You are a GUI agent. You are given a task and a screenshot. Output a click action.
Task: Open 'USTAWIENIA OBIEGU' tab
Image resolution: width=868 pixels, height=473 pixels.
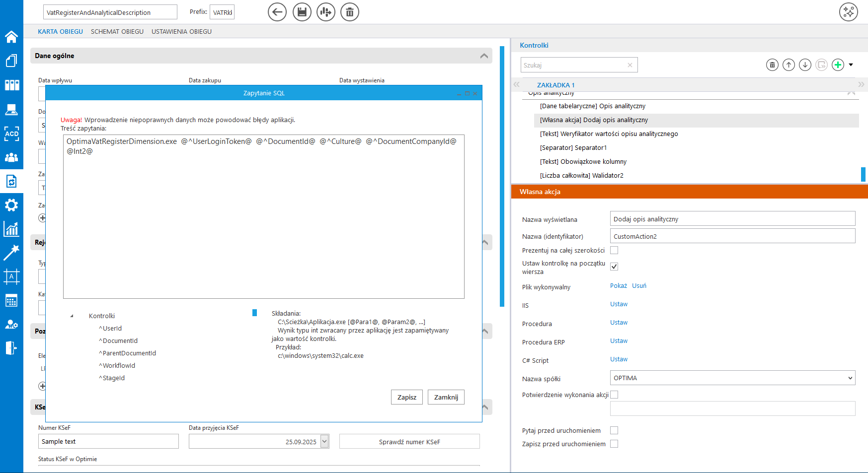181,31
